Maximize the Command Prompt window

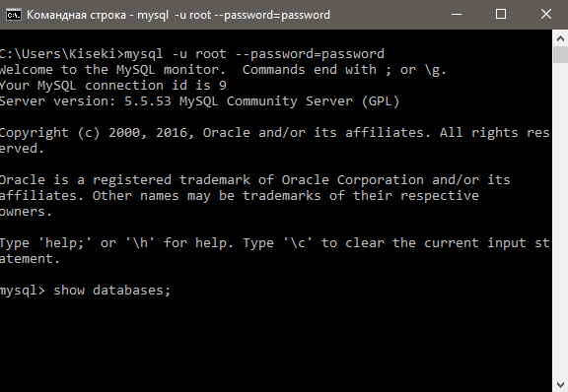[501, 15]
